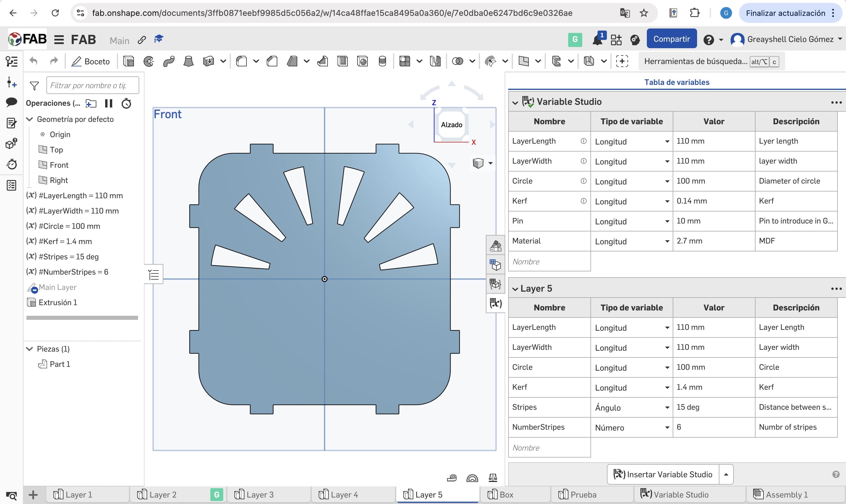The image size is (846, 504).
Task: Open the Stripes variable type dropdown
Action: (x=667, y=408)
